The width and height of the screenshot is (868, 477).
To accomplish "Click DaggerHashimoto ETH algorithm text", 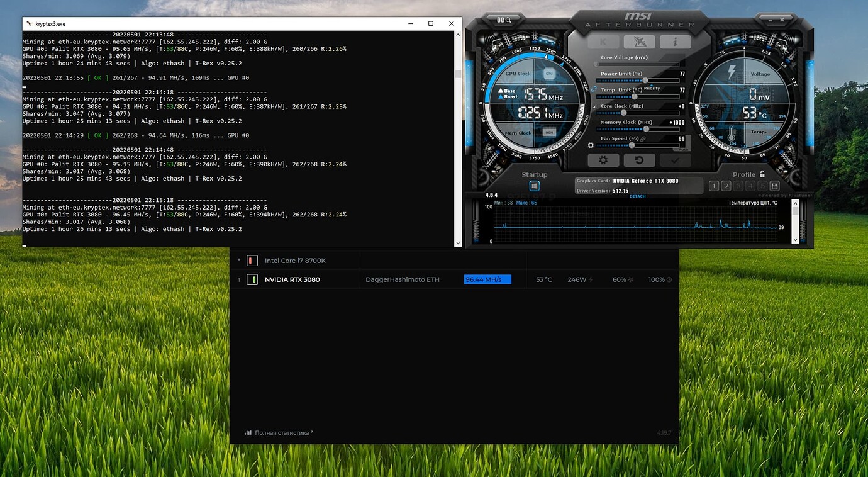I will (x=403, y=279).
